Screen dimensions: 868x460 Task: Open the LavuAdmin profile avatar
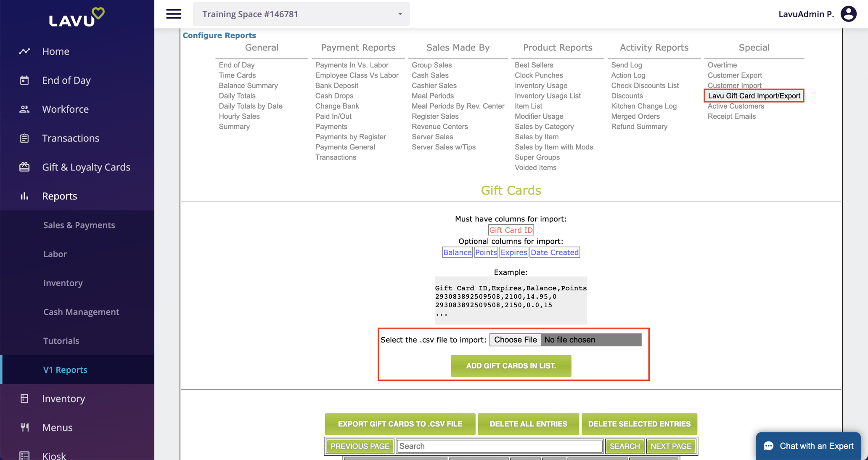[848, 13]
